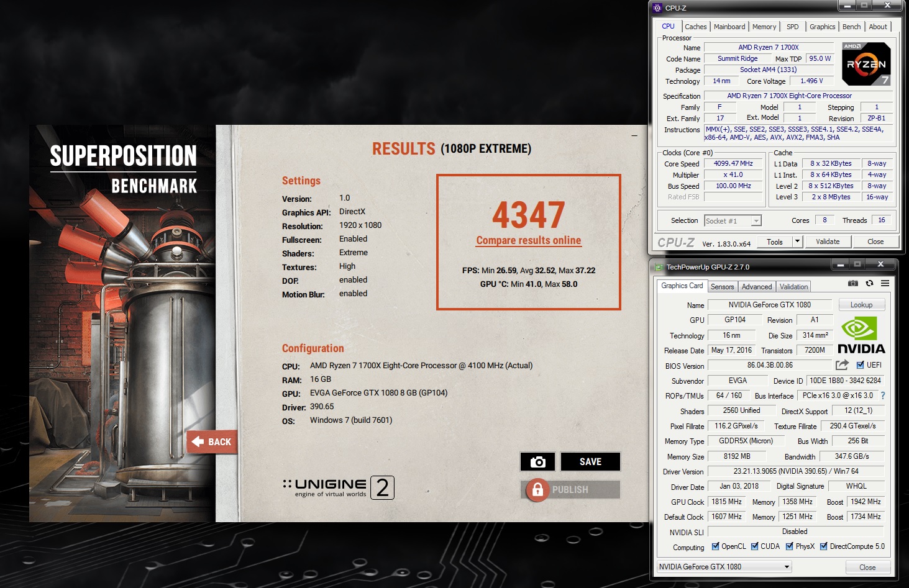This screenshot has height=588, width=909.
Task: Toggle the PhysX checkbox
Action: pyautogui.click(x=789, y=546)
